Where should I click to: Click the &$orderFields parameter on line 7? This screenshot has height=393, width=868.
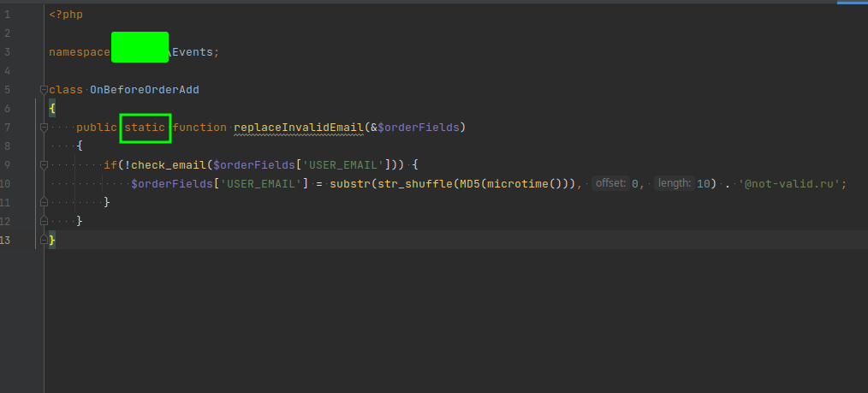414,128
